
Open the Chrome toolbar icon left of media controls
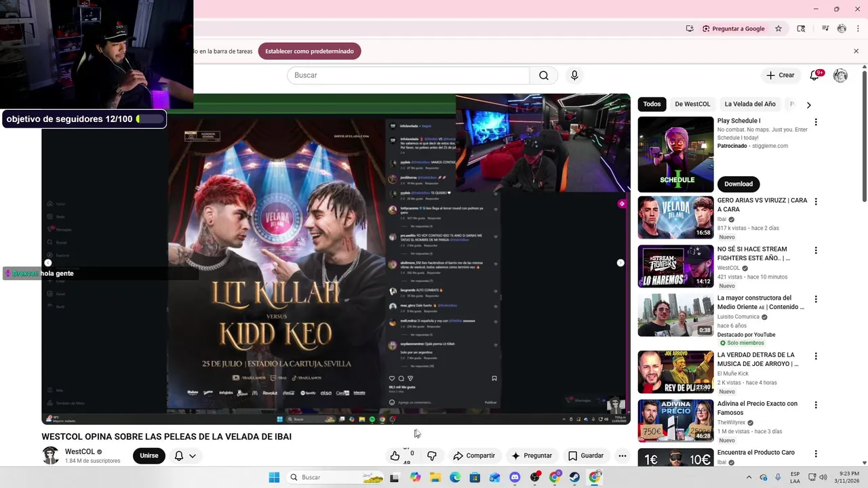coord(801,28)
